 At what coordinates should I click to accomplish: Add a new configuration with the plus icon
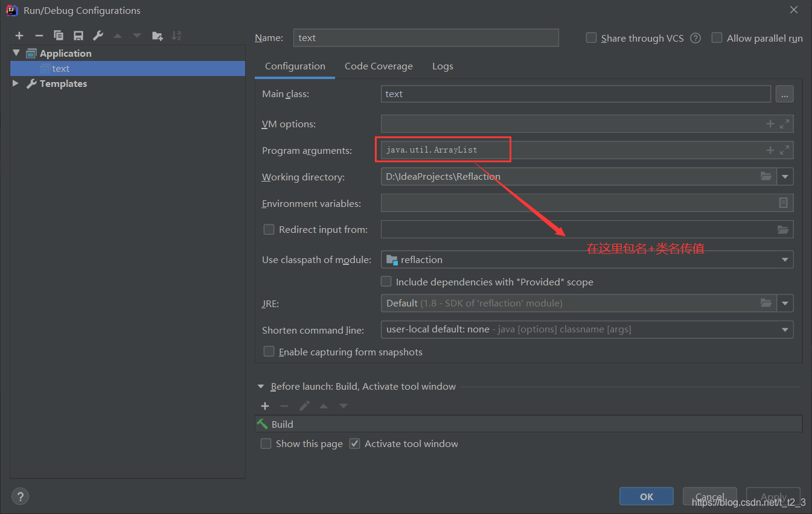pyautogui.click(x=19, y=36)
